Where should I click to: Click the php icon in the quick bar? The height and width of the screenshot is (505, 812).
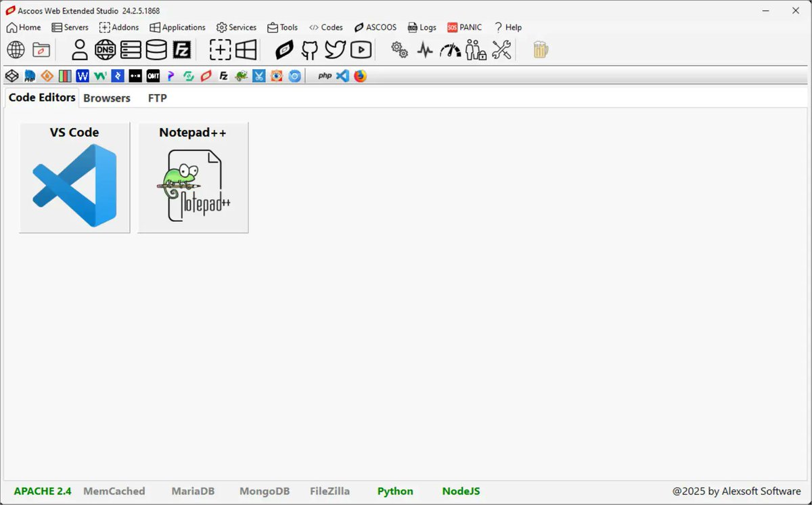tap(324, 76)
